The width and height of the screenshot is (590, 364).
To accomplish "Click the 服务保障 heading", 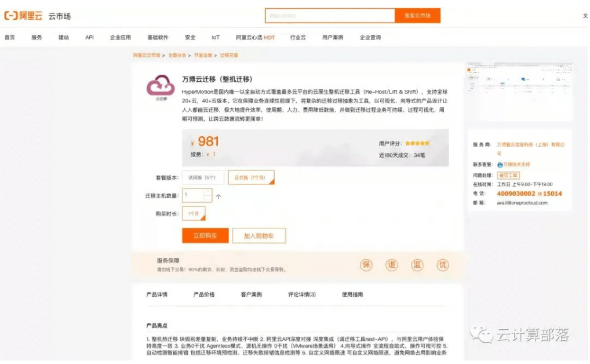I will (168, 260).
